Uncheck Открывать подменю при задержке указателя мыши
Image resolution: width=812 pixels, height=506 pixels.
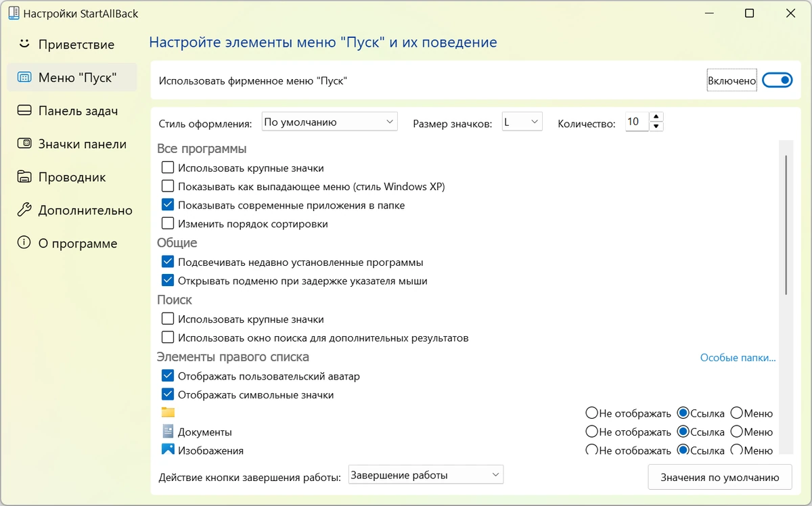tap(168, 281)
